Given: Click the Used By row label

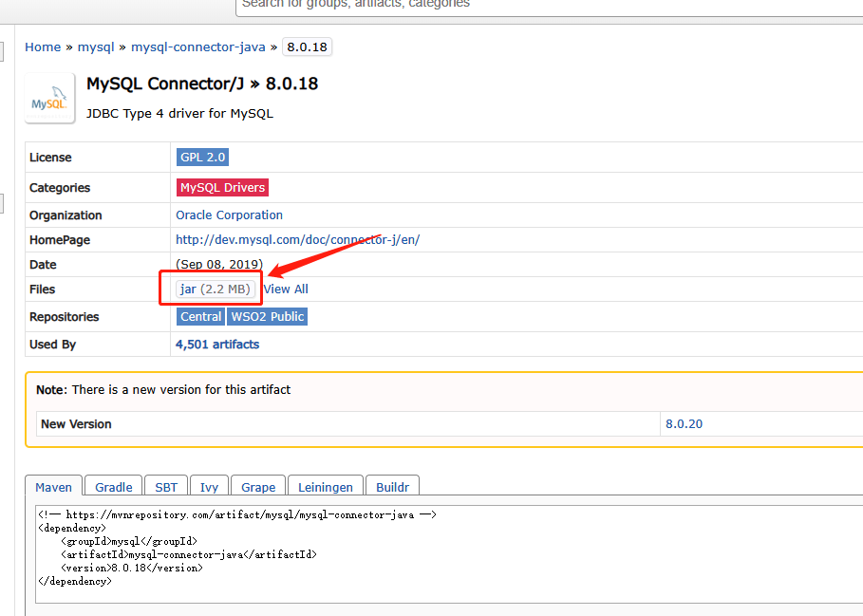Looking at the screenshot, I should click(52, 345).
